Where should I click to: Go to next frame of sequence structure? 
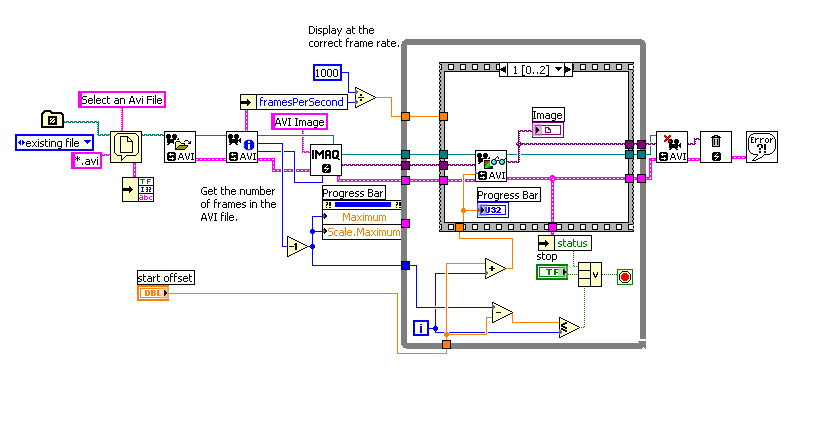pos(568,69)
